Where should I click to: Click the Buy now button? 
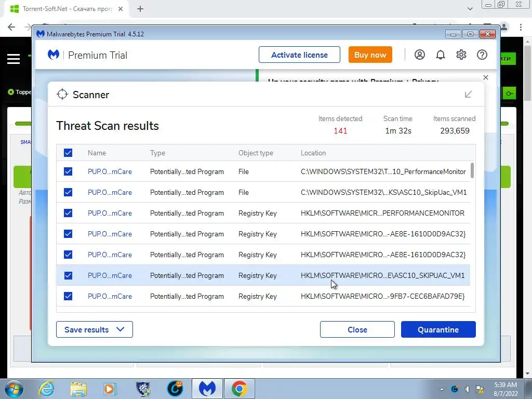(x=370, y=55)
